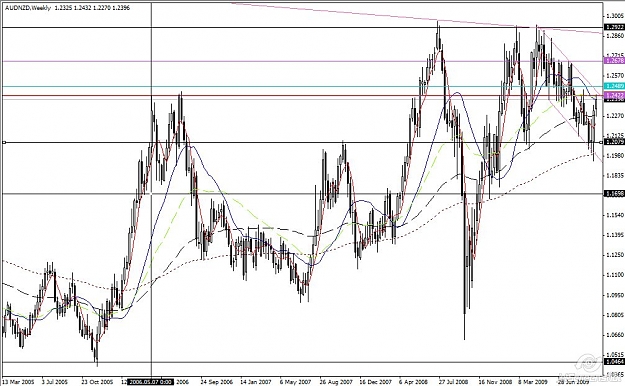Click the crosshair date tag 2006.05.07 0:00
Image resolution: width=625 pixels, height=386 pixels.
point(151,382)
